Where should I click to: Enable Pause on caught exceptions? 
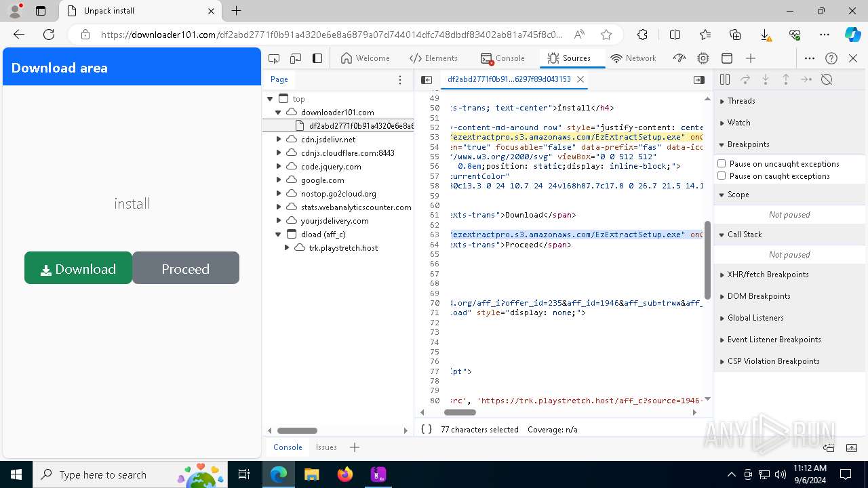pyautogui.click(x=722, y=176)
